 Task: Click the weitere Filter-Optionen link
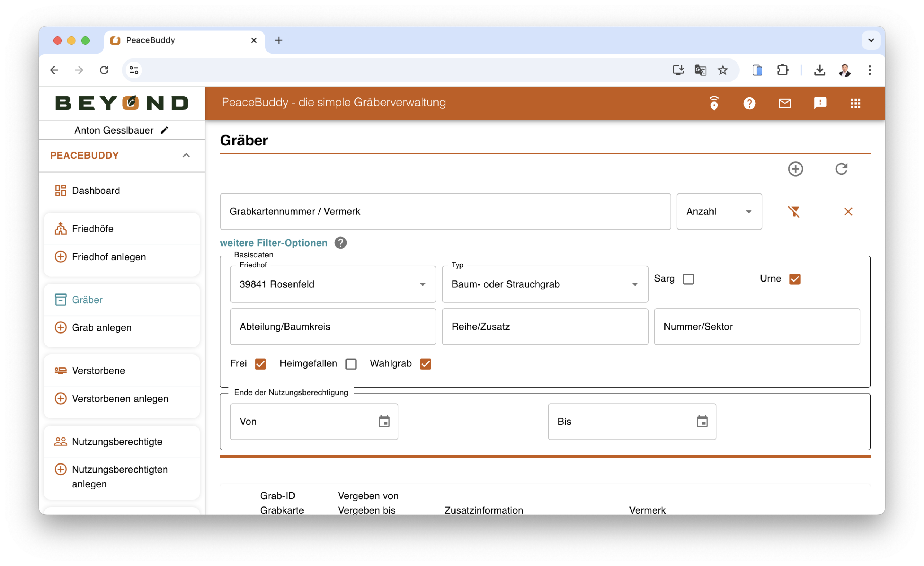click(x=273, y=243)
